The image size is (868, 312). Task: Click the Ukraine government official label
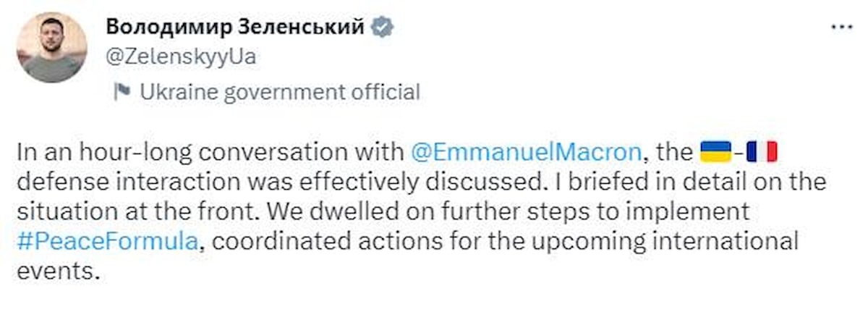[x=279, y=92]
